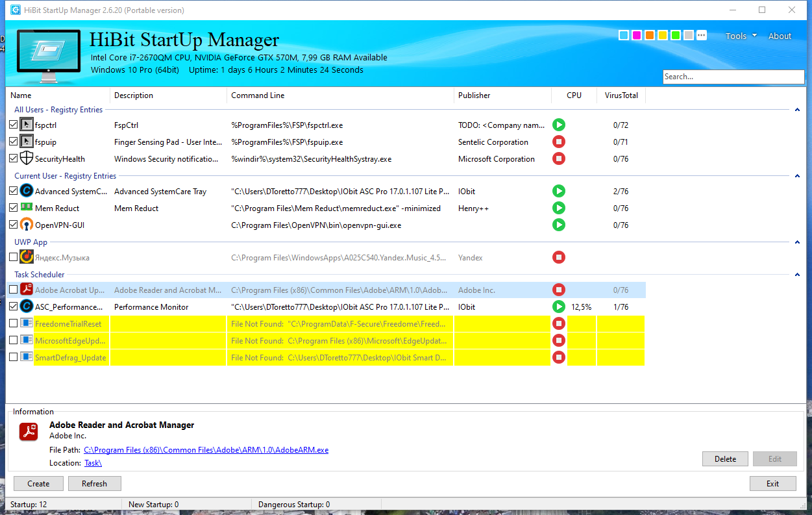Enable the FreedomeTrialReset checkbox
Image resolution: width=812 pixels, height=515 pixels.
tap(14, 323)
